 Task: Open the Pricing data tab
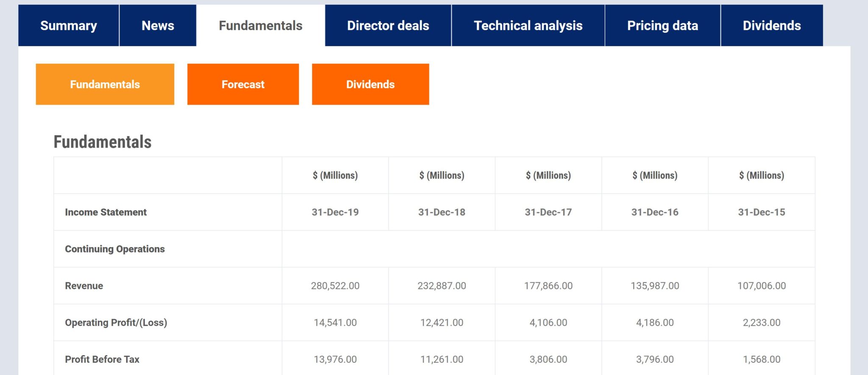tap(662, 25)
